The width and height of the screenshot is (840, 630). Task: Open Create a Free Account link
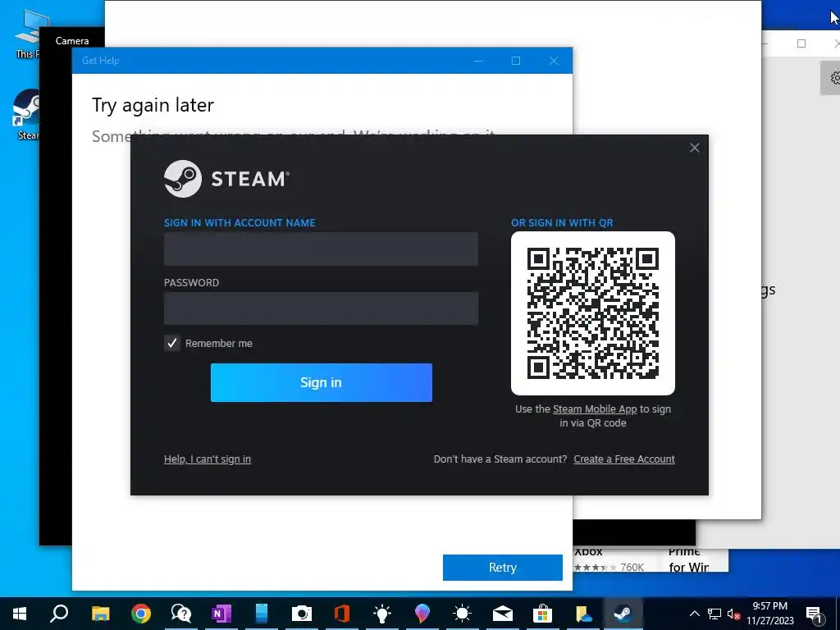pos(624,459)
